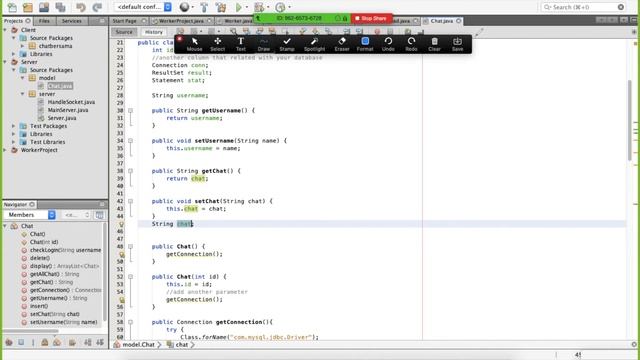Click the editor vertical scrollbar
Screen dimensions: 640x360
click(x=630, y=120)
